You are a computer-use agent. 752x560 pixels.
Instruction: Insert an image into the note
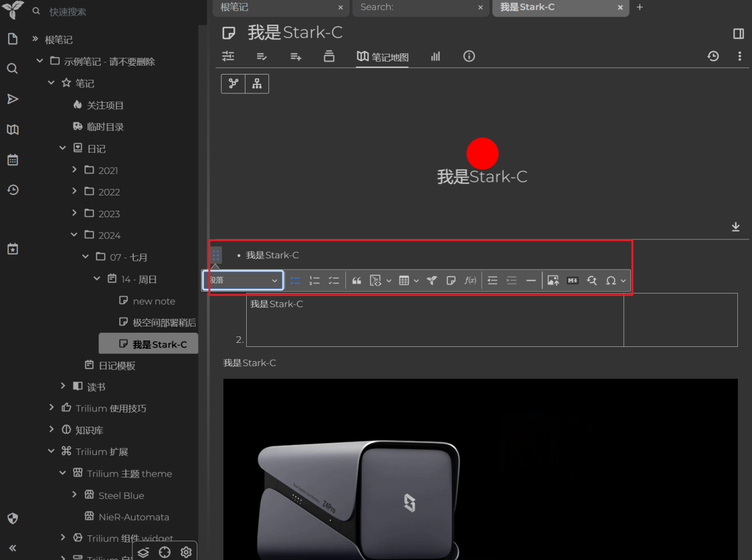552,280
